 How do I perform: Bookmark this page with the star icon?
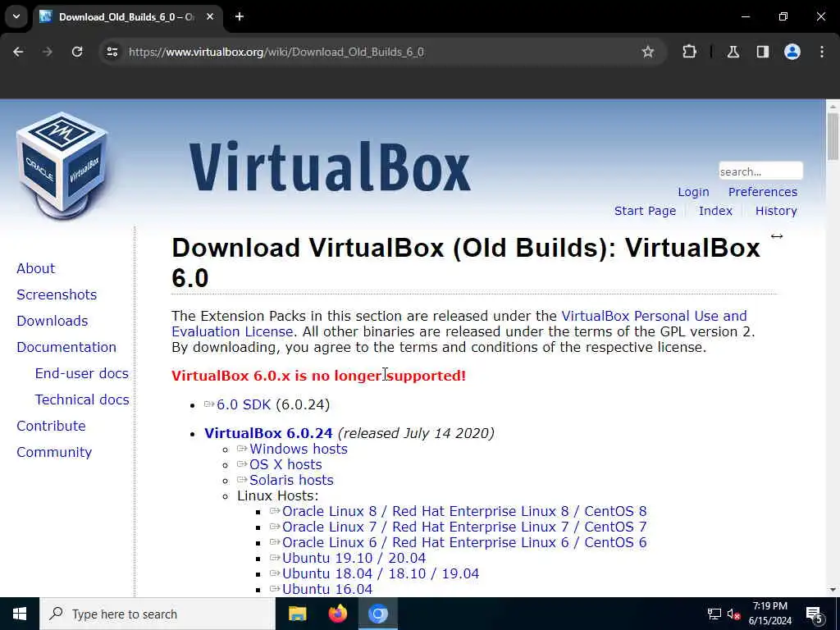648,52
